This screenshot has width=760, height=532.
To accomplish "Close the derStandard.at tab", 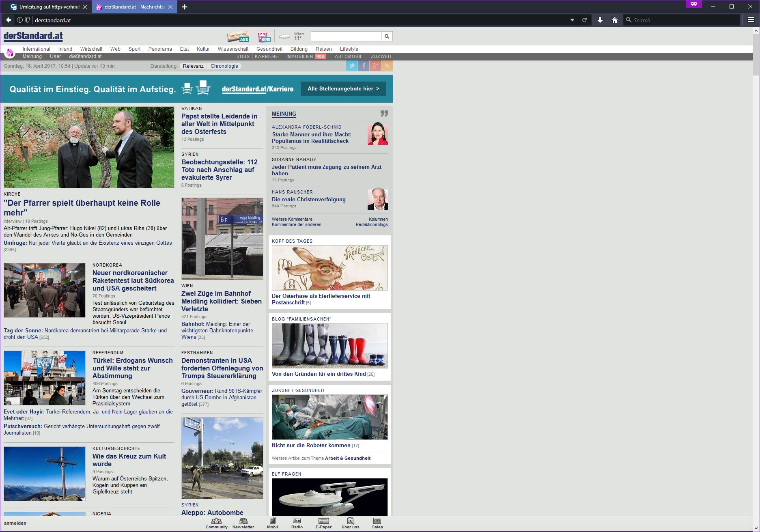I will [x=170, y=7].
